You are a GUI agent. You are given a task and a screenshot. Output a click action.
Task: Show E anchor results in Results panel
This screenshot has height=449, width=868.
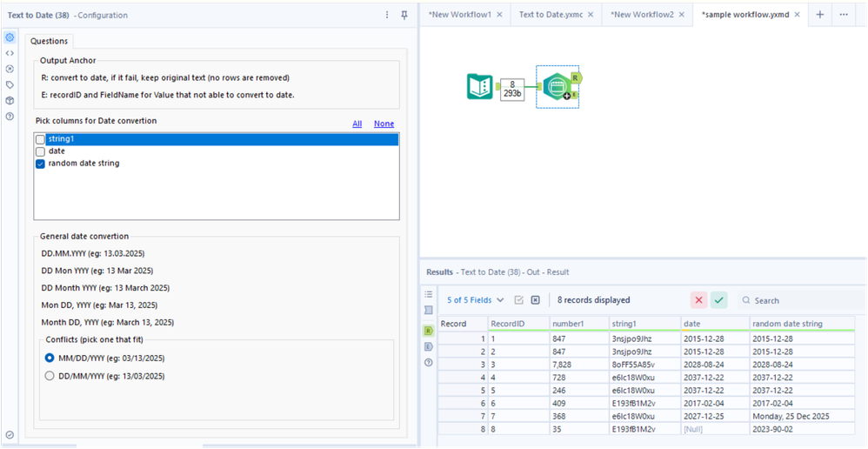[x=428, y=346]
